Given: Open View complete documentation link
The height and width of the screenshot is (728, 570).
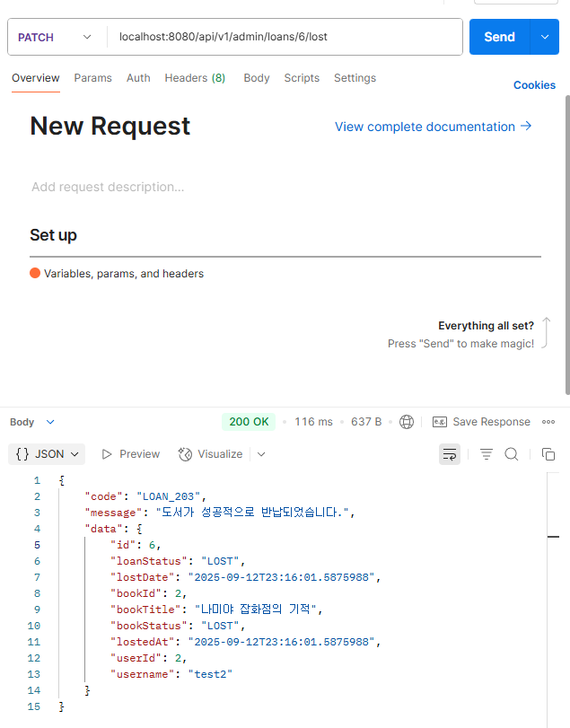Looking at the screenshot, I should click(433, 127).
